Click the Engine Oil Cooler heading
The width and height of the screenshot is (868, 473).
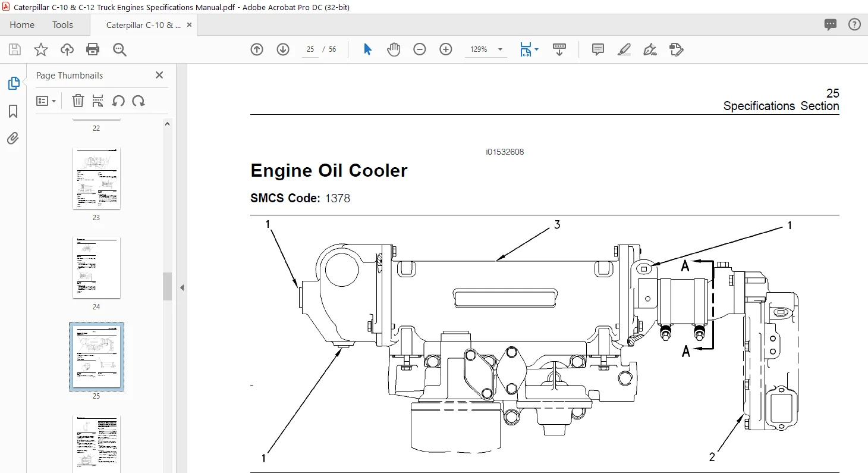[329, 171]
